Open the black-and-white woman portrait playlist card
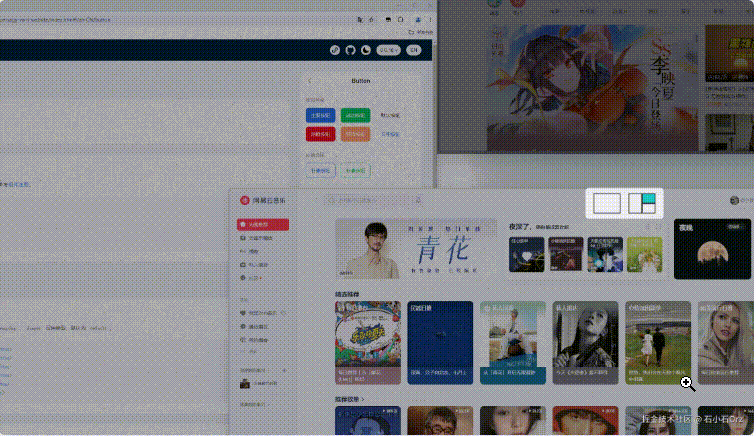Screen dimensions: 756x436 coord(585,343)
